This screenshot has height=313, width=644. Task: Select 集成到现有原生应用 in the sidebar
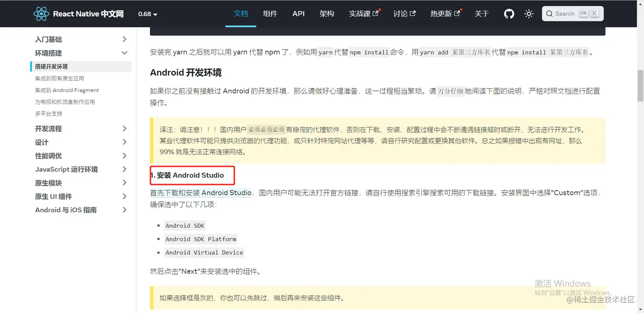point(61,78)
